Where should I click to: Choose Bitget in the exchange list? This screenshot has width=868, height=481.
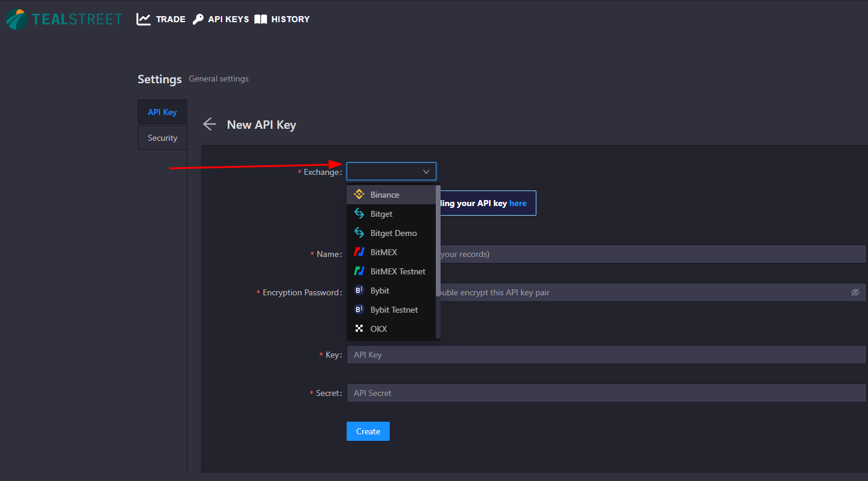[391, 214]
